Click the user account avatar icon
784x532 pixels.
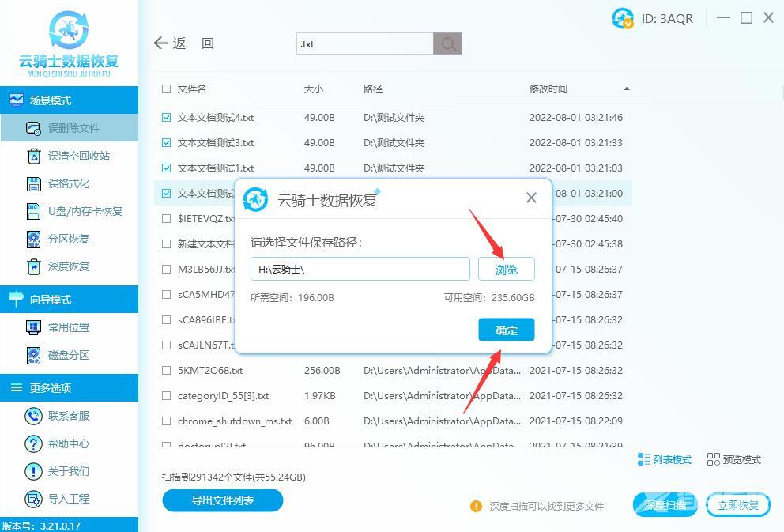tap(623, 18)
